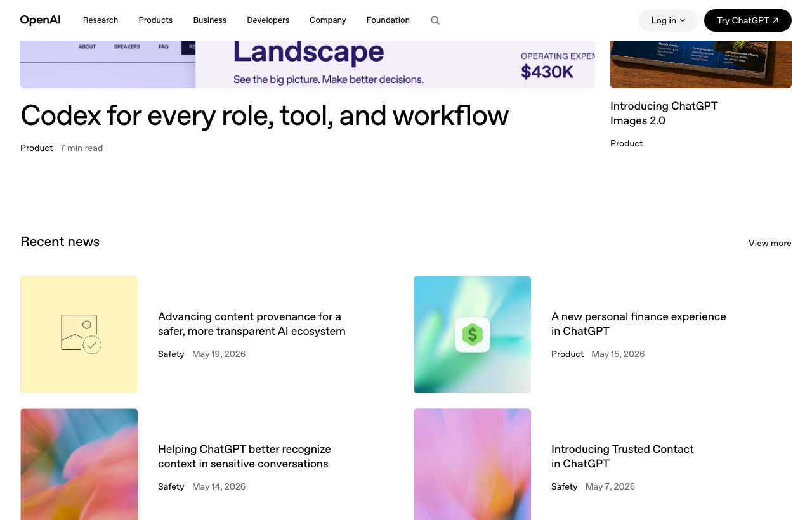The height and width of the screenshot is (520, 812).
Task: Open the Research menu
Action: coord(101,20)
